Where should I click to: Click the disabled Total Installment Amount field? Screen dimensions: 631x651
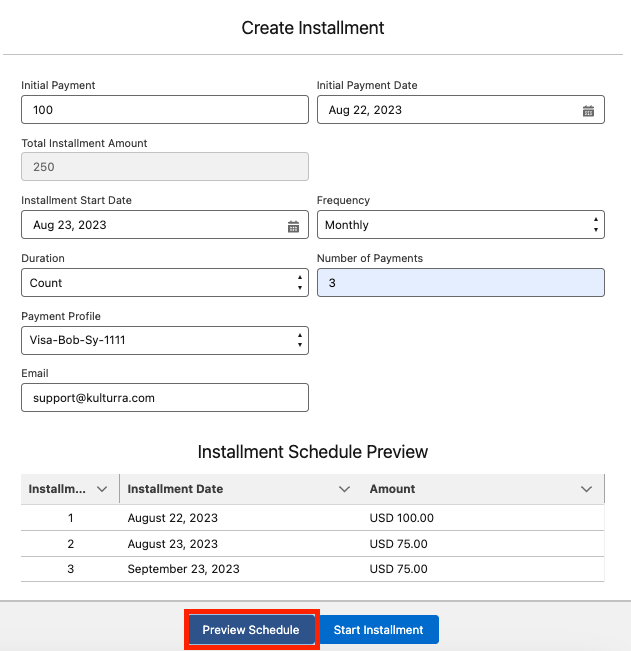pyautogui.click(x=164, y=167)
